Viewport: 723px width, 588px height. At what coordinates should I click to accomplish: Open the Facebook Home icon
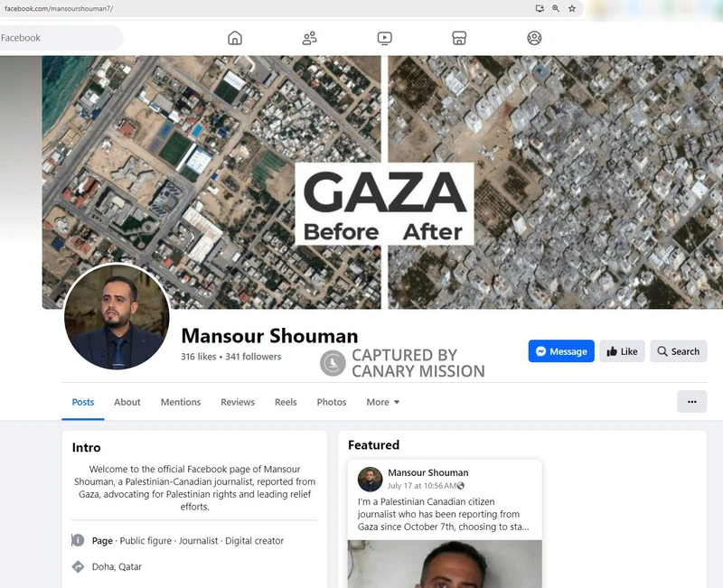pos(235,38)
